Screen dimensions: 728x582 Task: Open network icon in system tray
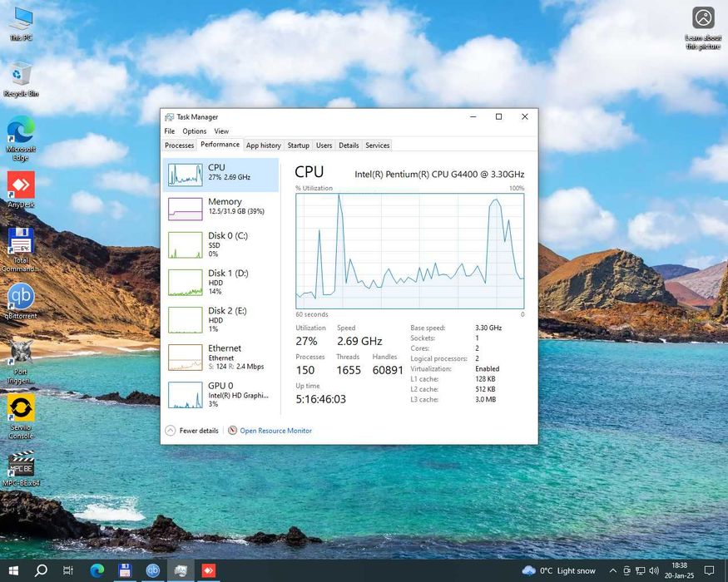(x=641, y=571)
